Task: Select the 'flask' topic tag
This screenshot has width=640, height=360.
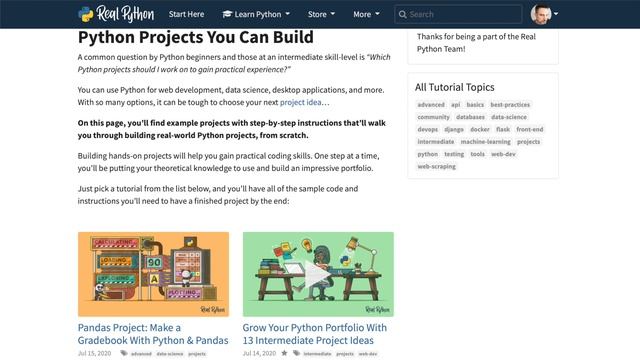Action: (502, 129)
